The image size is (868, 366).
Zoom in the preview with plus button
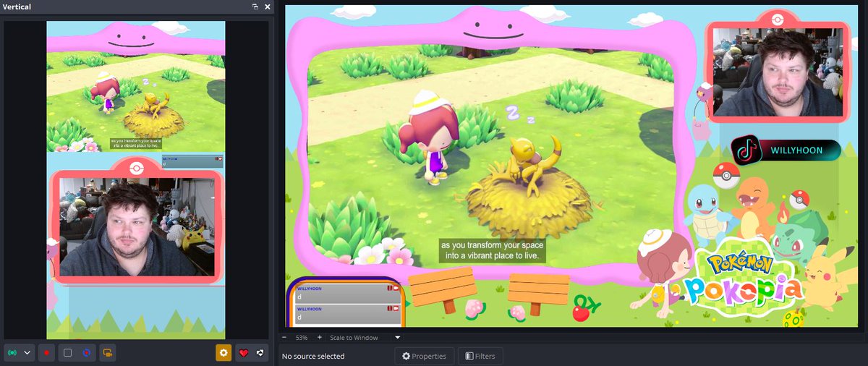[320, 338]
